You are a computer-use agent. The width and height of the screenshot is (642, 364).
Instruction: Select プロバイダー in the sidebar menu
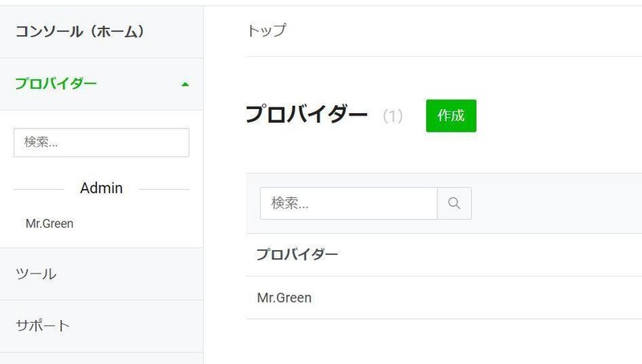tap(55, 84)
